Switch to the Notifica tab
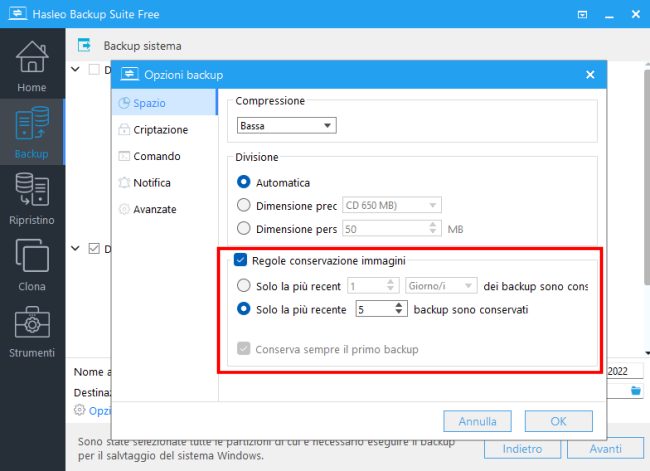The width and height of the screenshot is (650, 471). pos(165,182)
